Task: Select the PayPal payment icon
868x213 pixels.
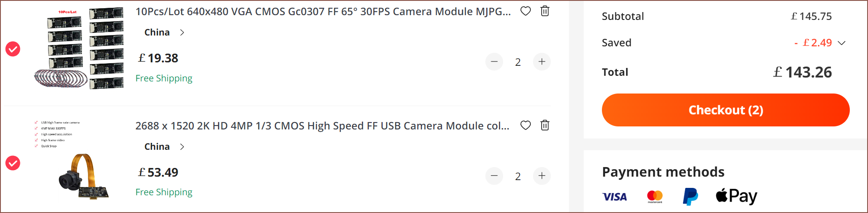Action: (690, 197)
